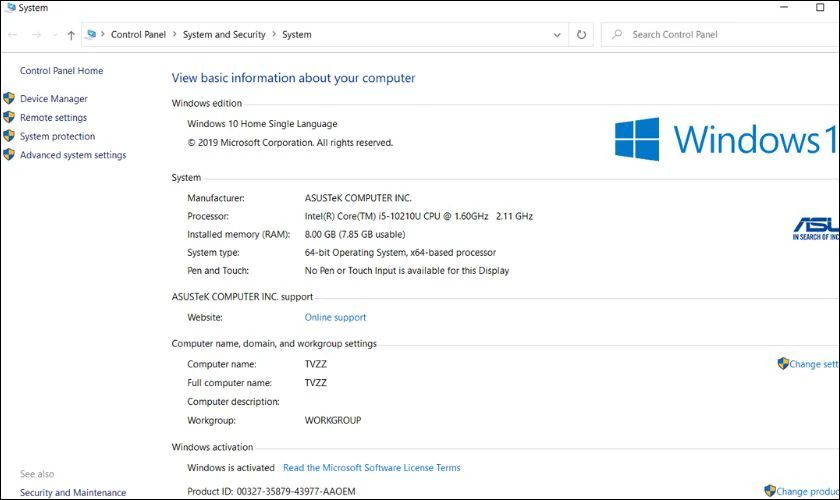Click shield icon beside System protection
This screenshot has width=840, height=500.
pos(9,136)
